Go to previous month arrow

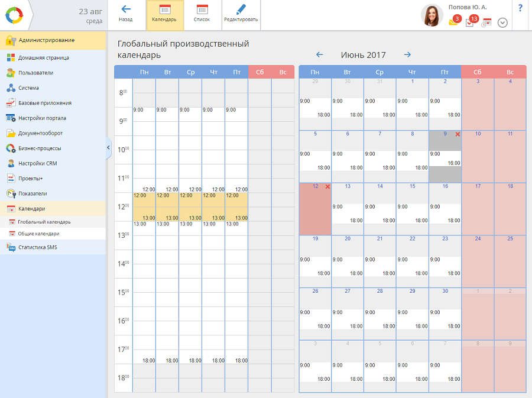pyautogui.click(x=320, y=55)
